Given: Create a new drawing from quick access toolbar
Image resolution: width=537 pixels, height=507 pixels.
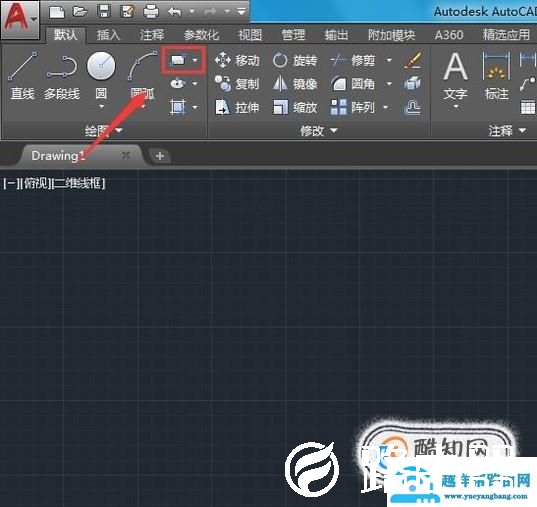Looking at the screenshot, I should pos(57,12).
